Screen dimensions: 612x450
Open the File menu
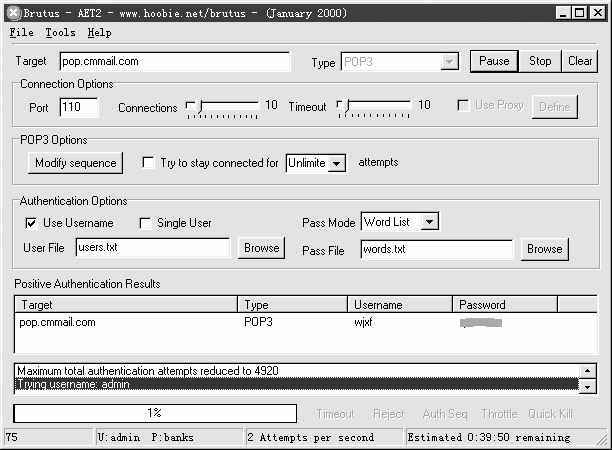tap(21, 33)
